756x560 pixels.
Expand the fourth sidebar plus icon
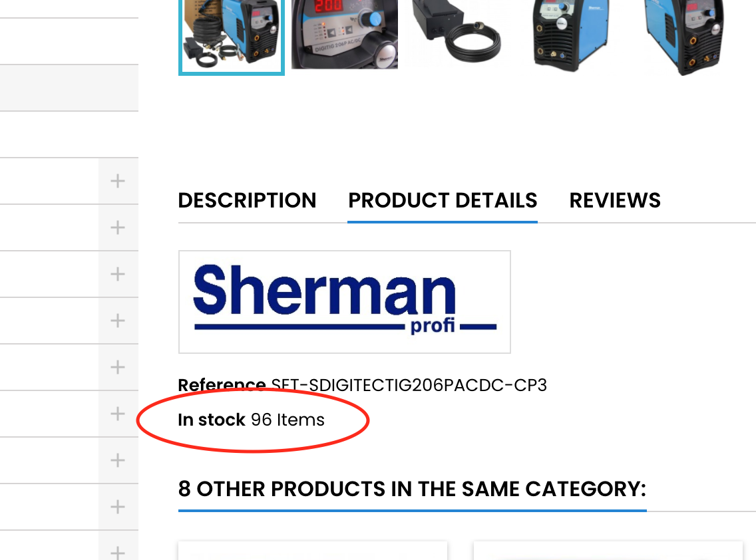[x=118, y=321]
